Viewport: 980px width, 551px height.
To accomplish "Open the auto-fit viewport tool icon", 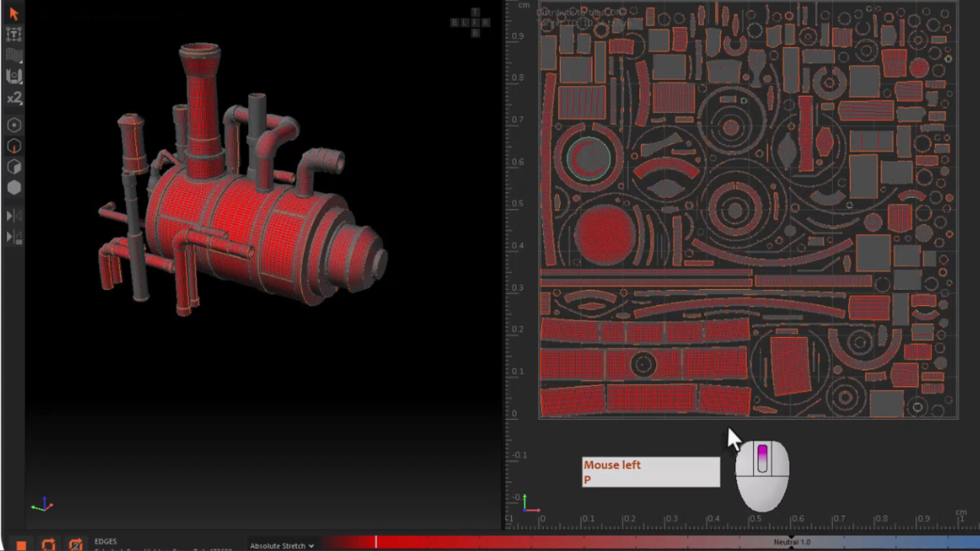I will pyautogui.click(x=14, y=76).
